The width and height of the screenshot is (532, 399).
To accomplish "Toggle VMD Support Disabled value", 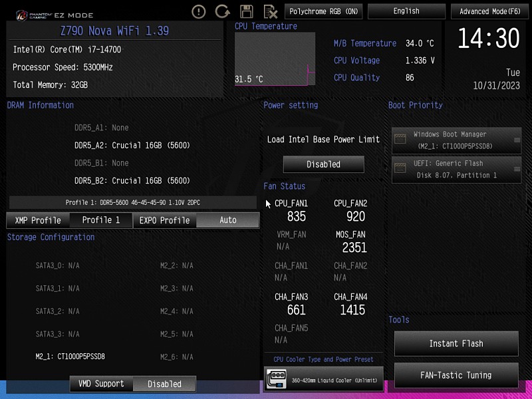I will tap(164, 384).
